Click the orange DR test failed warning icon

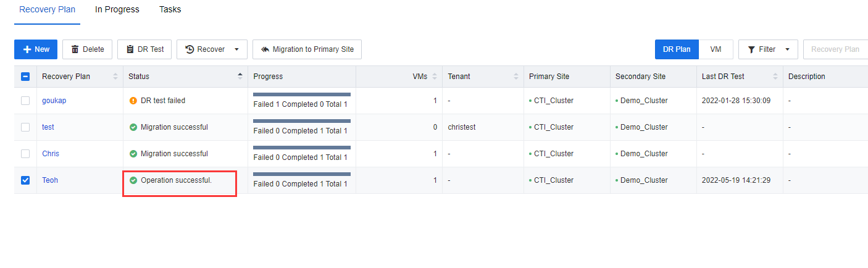(x=133, y=101)
